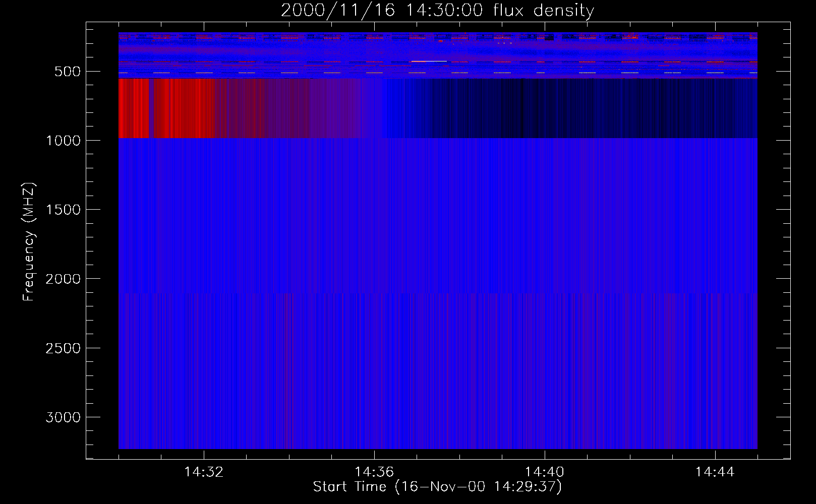The height and width of the screenshot is (504, 816).
Task: Click the 14:40 time tick label
Action: [545, 472]
